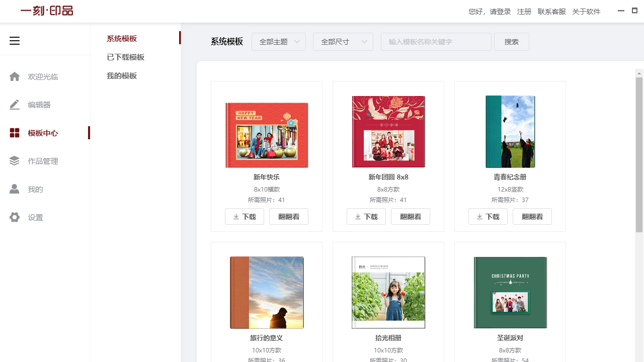Click the 联系客服 support link

[x=551, y=11]
